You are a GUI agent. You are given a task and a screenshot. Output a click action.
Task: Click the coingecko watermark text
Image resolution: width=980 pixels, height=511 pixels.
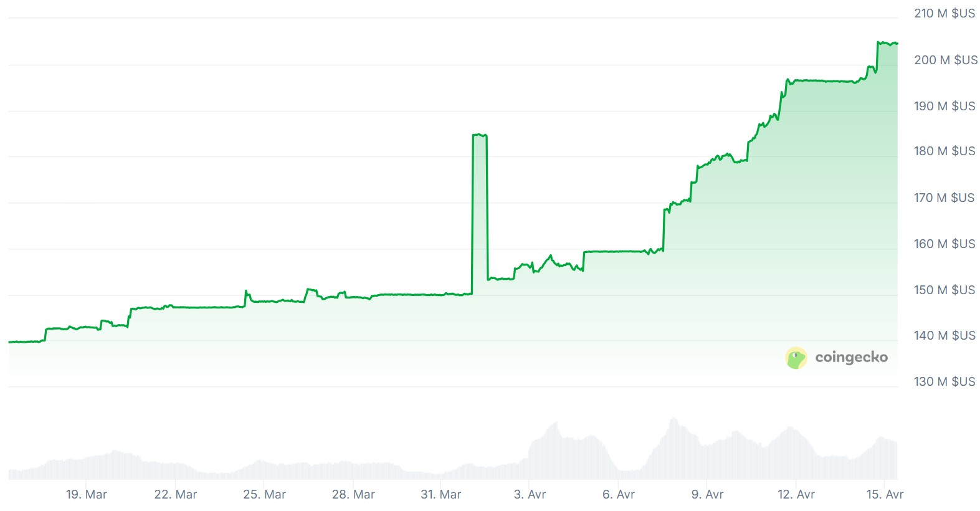(851, 358)
